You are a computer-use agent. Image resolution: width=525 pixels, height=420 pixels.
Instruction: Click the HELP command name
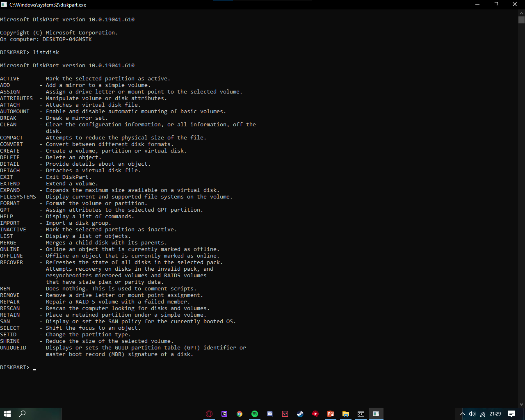click(7, 217)
